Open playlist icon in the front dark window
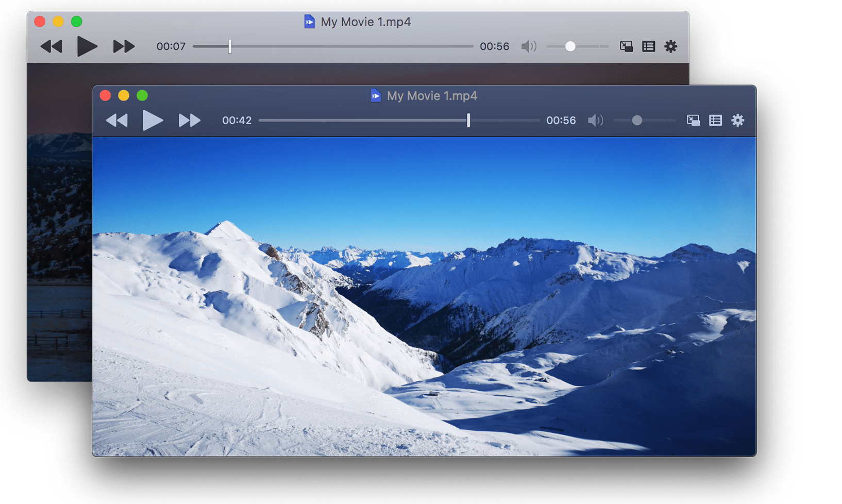The width and height of the screenshot is (842, 504). click(x=715, y=121)
